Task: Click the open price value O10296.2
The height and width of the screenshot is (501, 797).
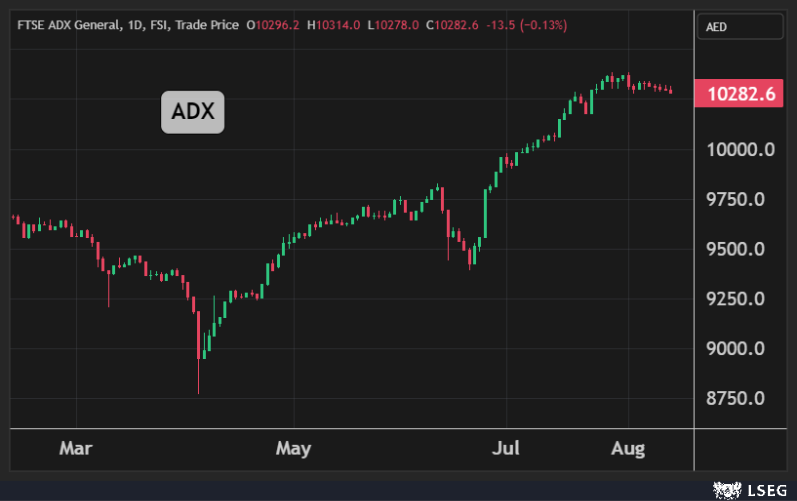Action: click(x=274, y=24)
